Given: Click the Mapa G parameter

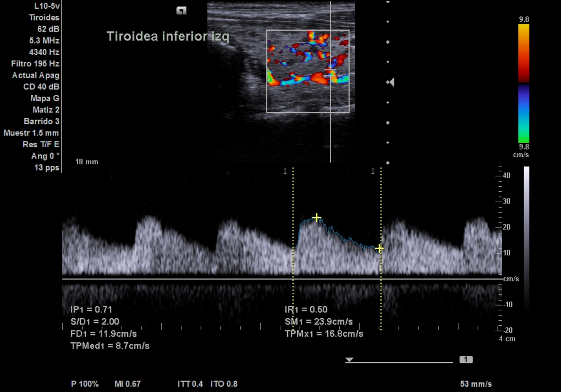Looking at the screenshot, I should [x=44, y=98].
